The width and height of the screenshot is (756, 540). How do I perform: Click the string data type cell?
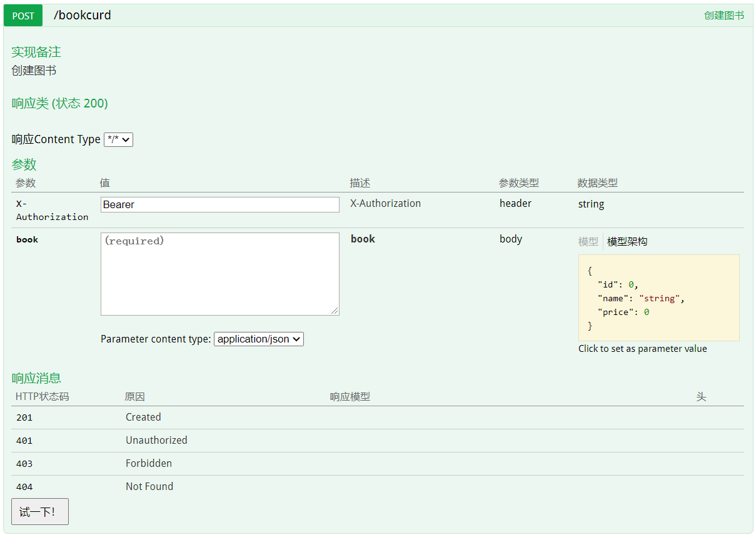point(591,204)
